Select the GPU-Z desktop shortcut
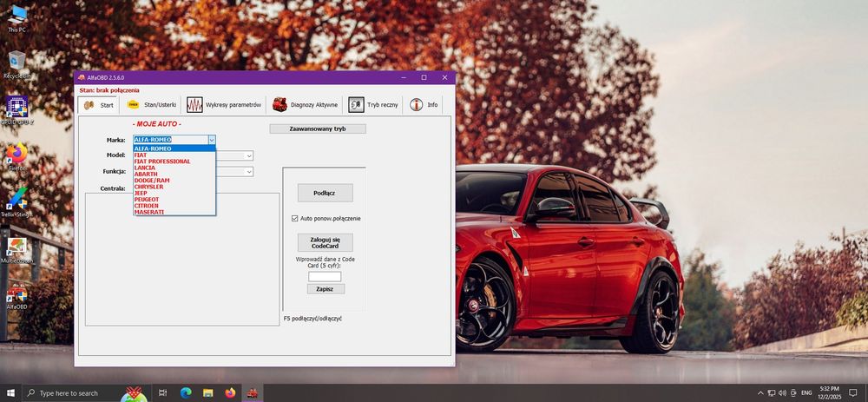Viewport: 868px width, 402px height. [x=17, y=110]
